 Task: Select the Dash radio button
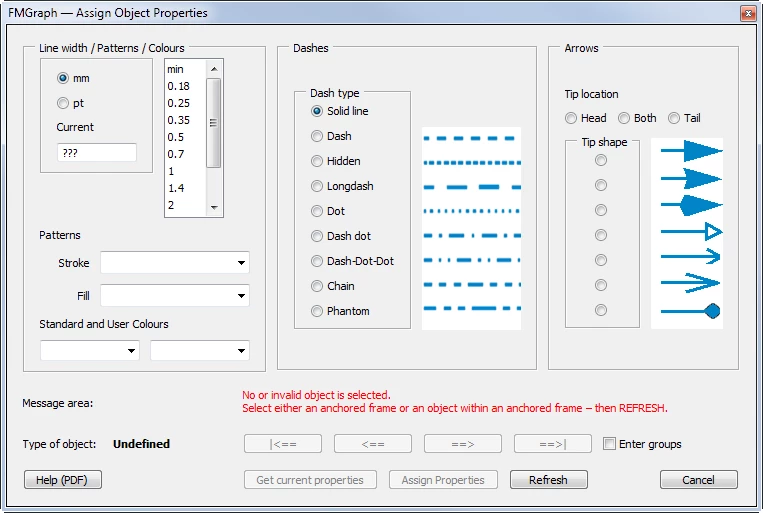[x=317, y=136]
